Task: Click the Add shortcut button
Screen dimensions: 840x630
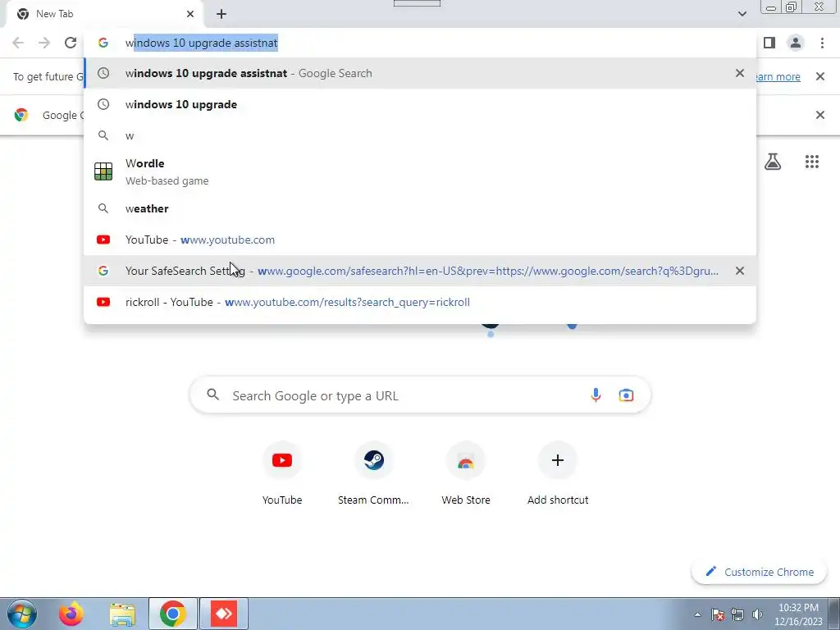Action: click(x=557, y=473)
